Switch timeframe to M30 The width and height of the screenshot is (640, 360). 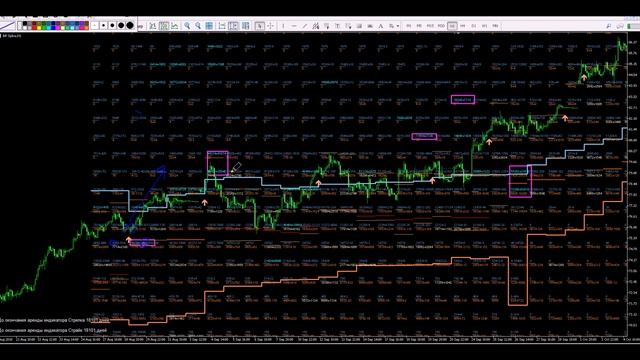coord(441,26)
